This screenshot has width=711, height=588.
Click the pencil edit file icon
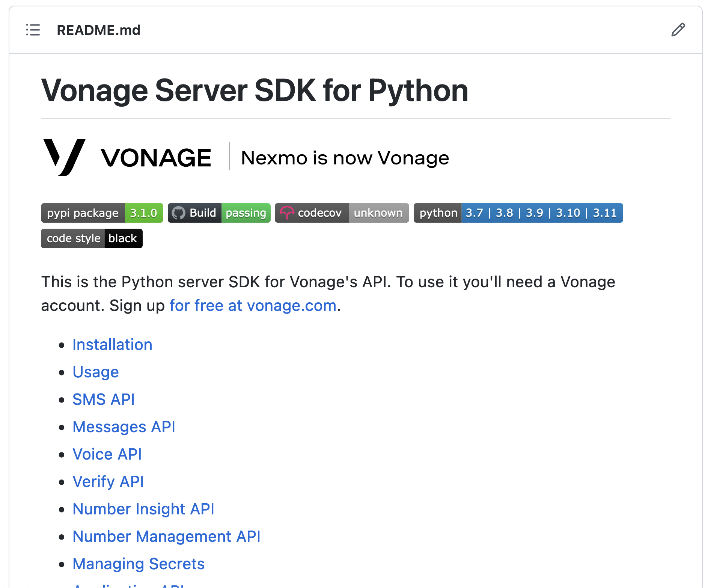point(678,30)
